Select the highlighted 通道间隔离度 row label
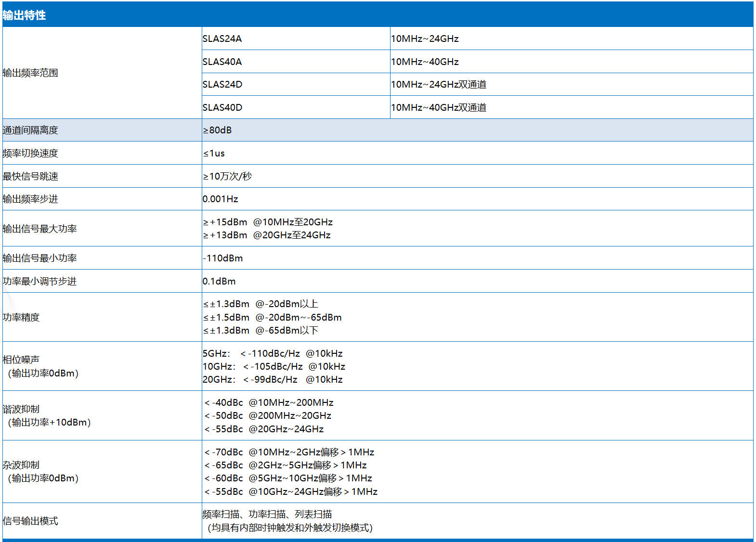This screenshot has width=756, height=542. coord(30,130)
